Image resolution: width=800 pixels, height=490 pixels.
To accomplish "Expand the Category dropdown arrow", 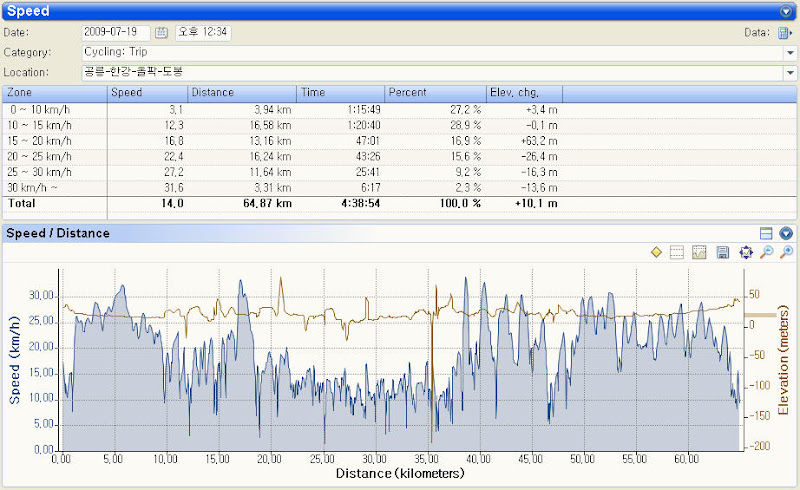I will coord(790,53).
